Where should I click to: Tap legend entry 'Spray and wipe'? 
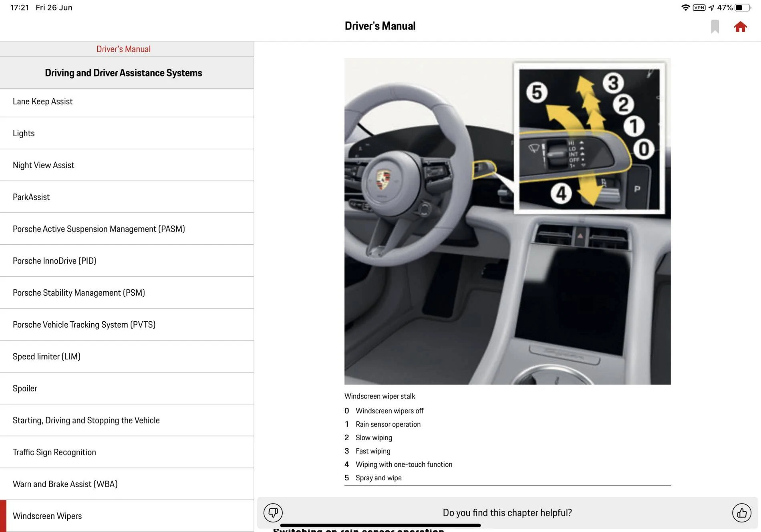click(x=378, y=478)
